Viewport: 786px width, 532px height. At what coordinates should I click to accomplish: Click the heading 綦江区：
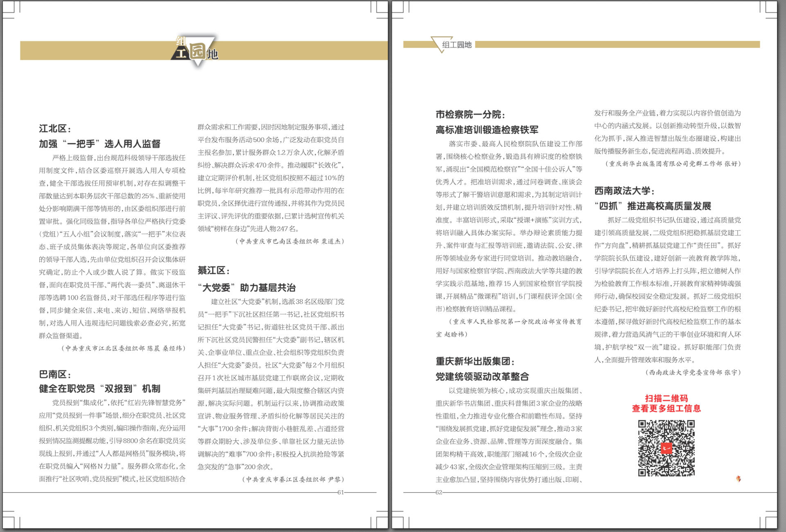pyautogui.click(x=214, y=271)
